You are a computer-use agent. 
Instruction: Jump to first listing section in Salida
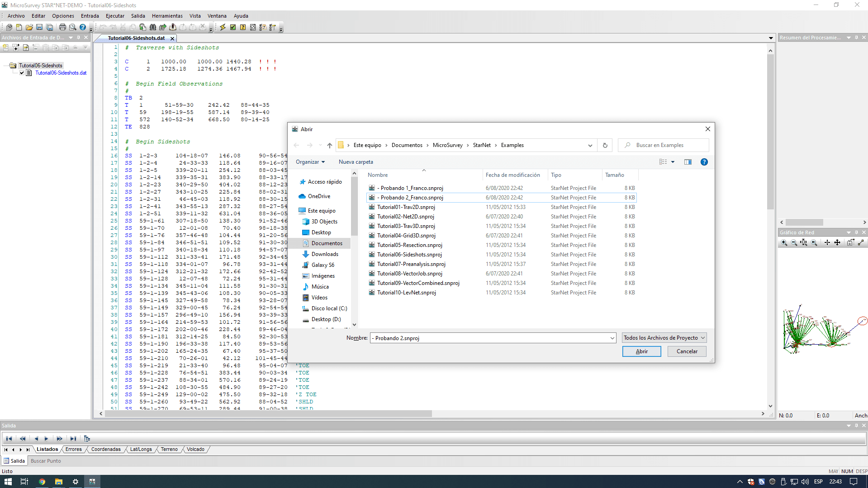[x=9, y=438]
